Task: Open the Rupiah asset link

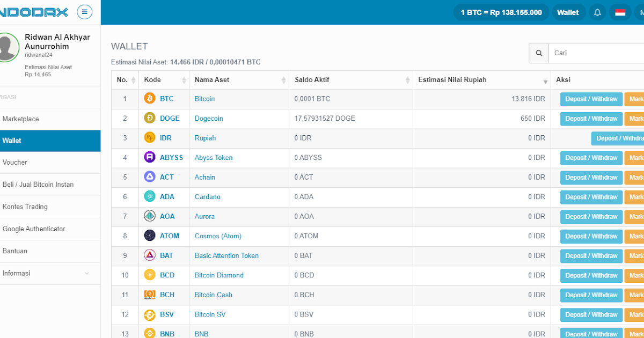Action: coord(205,138)
